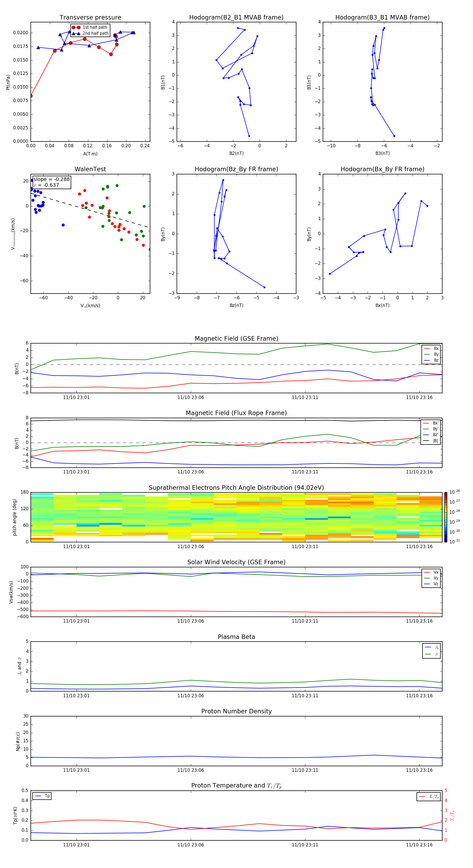Click the pitch angle colorbar scale

[x=446, y=517]
